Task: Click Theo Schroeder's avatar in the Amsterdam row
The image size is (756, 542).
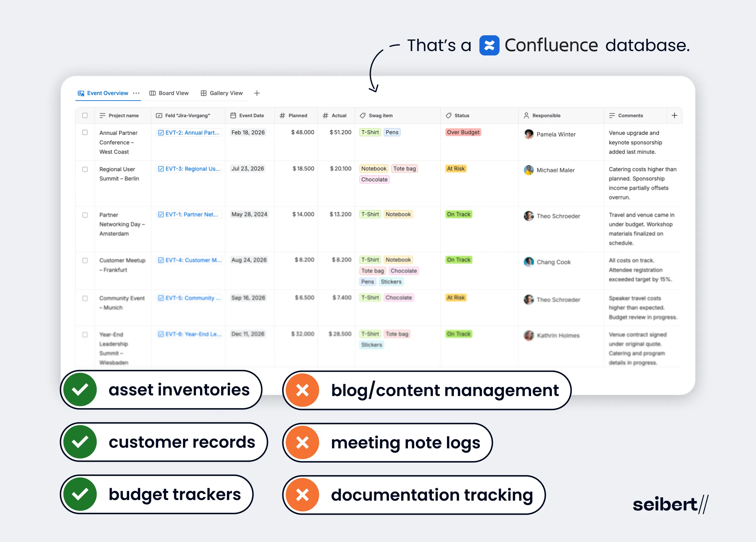Action: [529, 216]
